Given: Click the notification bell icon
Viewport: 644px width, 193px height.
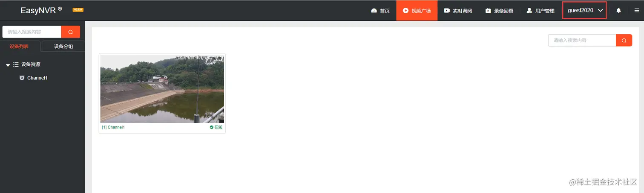Looking at the screenshot, I should pyautogui.click(x=618, y=10).
